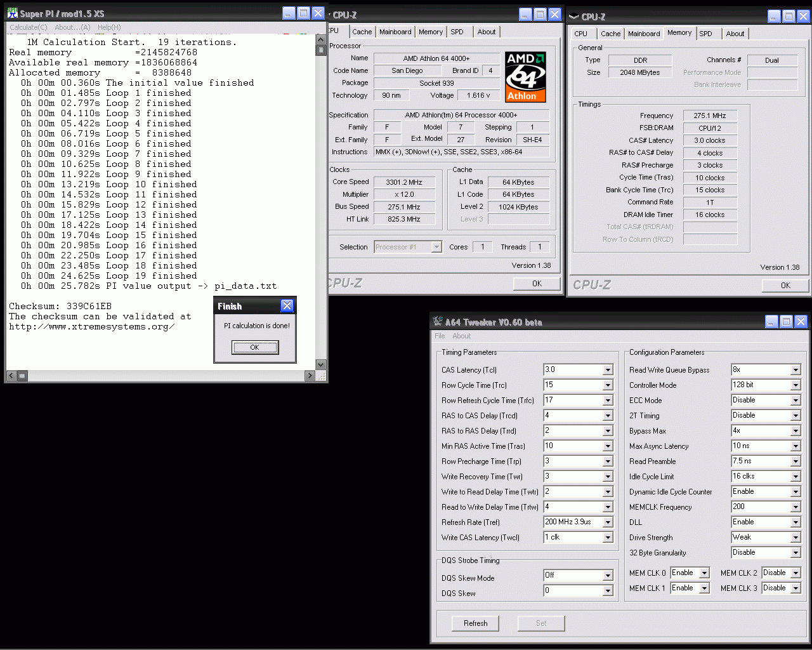Click the A64 Tweaker title bar icon
The height and width of the screenshot is (650, 812).
pos(438,322)
